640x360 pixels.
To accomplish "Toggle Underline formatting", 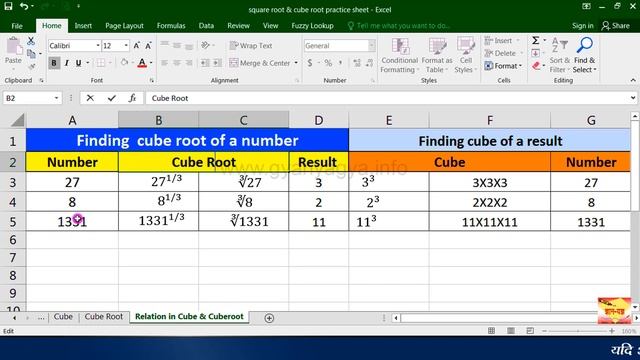I will [78, 63].
